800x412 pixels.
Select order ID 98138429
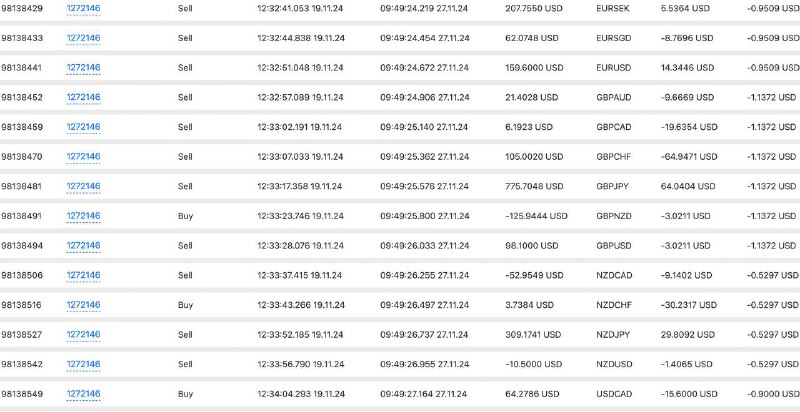(22, 9)
